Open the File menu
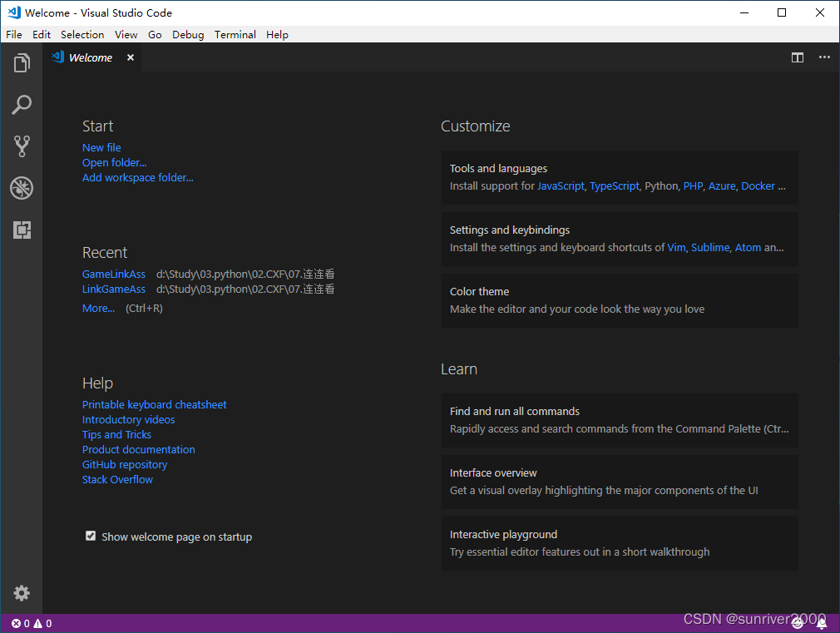This screenshot has height=633, width=840. 14,34
